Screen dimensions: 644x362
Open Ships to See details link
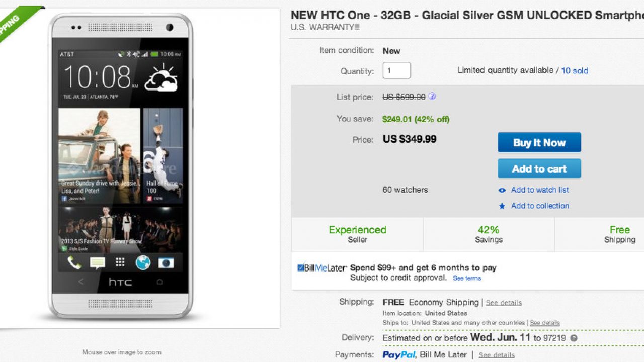pos(544,323)
